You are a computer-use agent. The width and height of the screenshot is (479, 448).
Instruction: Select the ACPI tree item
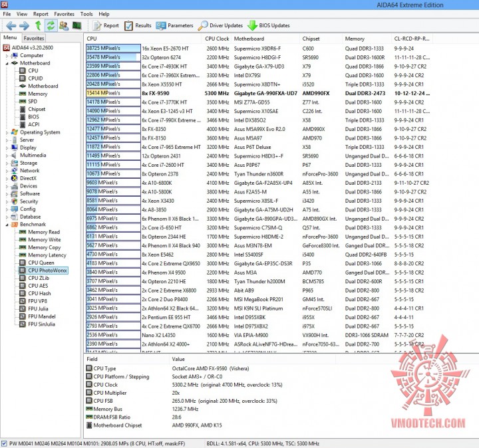point(30,124)
